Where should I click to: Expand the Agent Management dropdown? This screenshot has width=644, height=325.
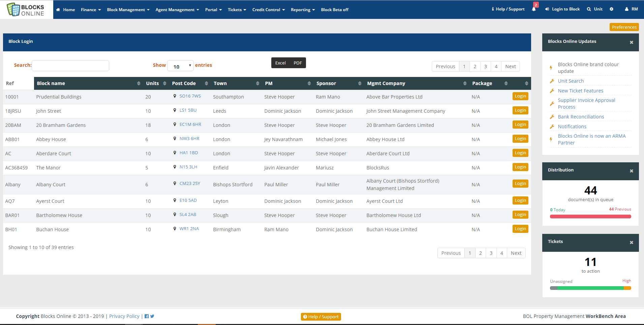click(x=177, y=10)
